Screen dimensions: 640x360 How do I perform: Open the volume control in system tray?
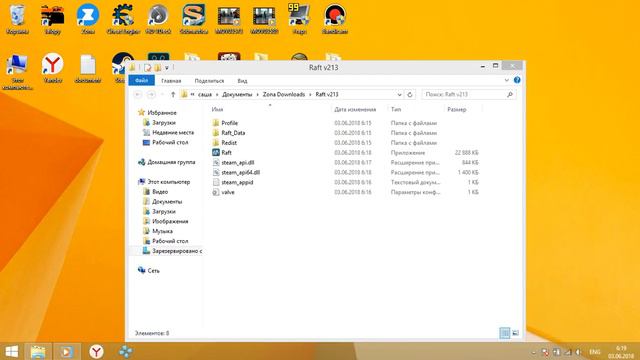tap(579, 352)
